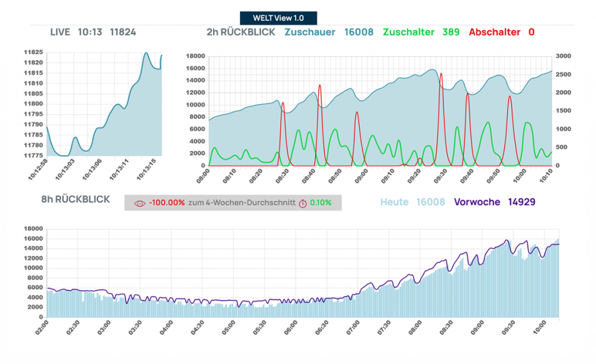The image size is (596, 364).
Task: Click the eye icon in comparison bar
Action: click(140, 204)
